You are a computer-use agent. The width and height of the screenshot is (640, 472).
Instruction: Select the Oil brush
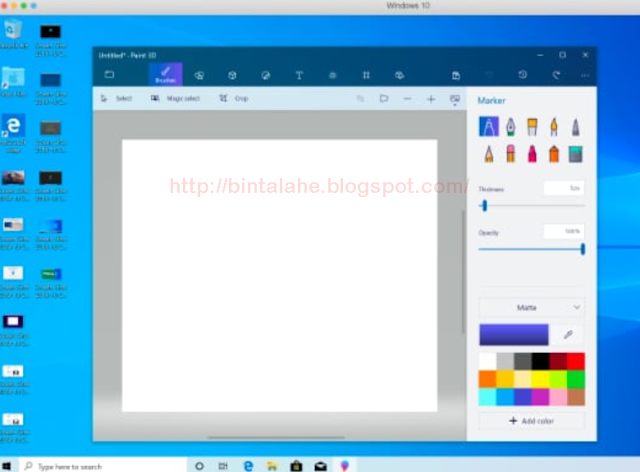point(532,127)
